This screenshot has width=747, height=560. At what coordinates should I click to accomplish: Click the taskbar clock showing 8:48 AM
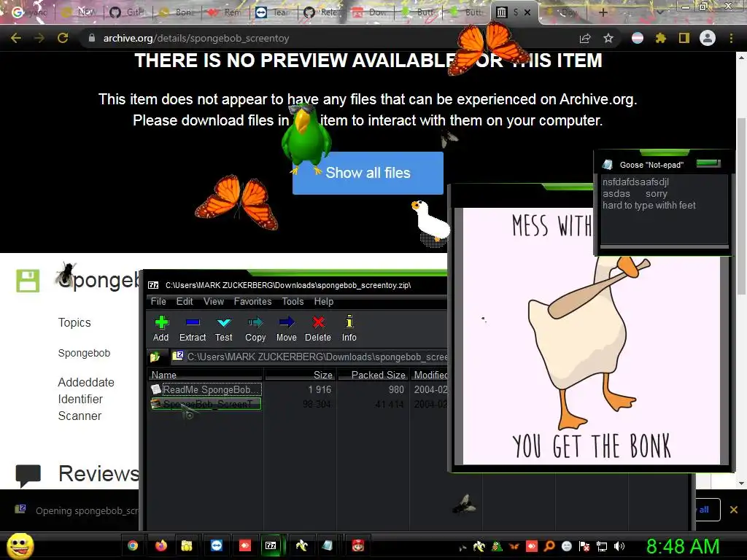click(x=682, y=546)
